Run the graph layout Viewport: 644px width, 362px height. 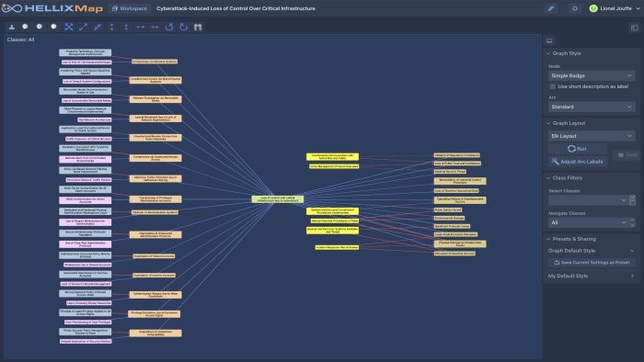tap(578, 149)
